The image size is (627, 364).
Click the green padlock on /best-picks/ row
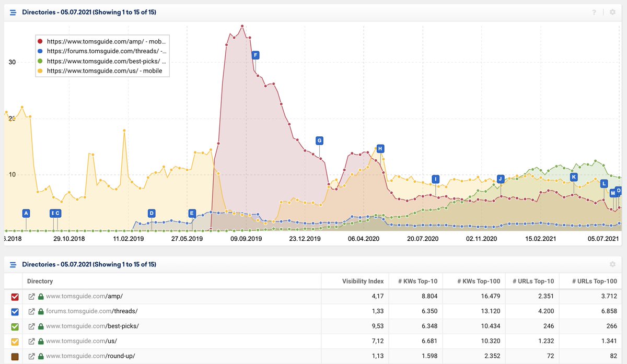pyautogui.click(x=41, y=326)
